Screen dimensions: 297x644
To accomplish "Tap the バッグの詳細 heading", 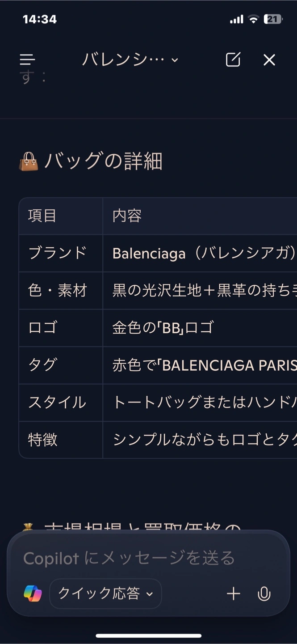I will pos(103,161).
